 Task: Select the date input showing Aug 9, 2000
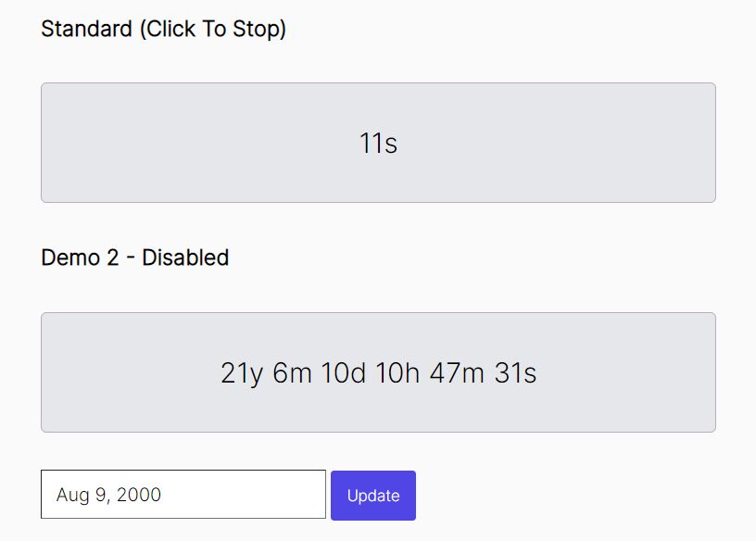point(183,494)
